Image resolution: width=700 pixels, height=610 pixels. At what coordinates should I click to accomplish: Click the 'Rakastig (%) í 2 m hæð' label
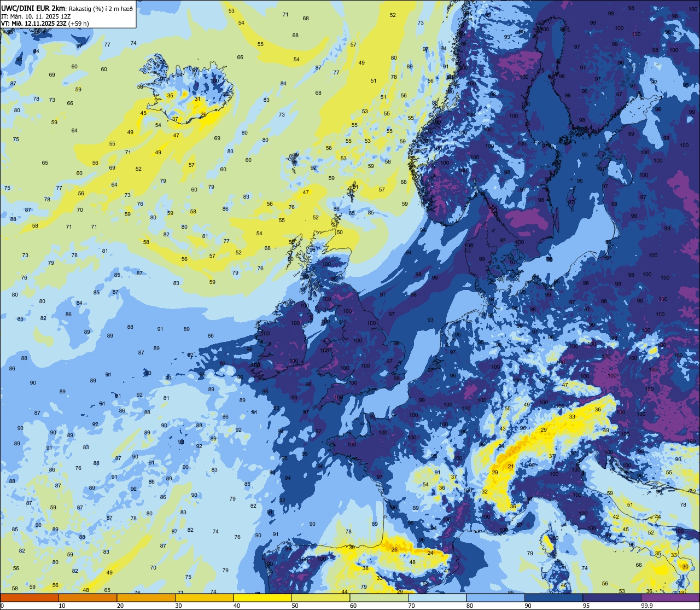click(x=101, y=8)
